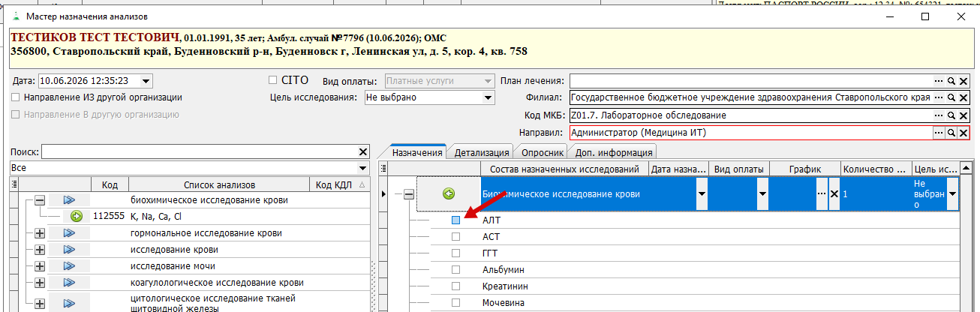This screenshot has height=312, width=980.
Task: Click the blue arrow icon beside исследование крови
Action: click(71, 250)
